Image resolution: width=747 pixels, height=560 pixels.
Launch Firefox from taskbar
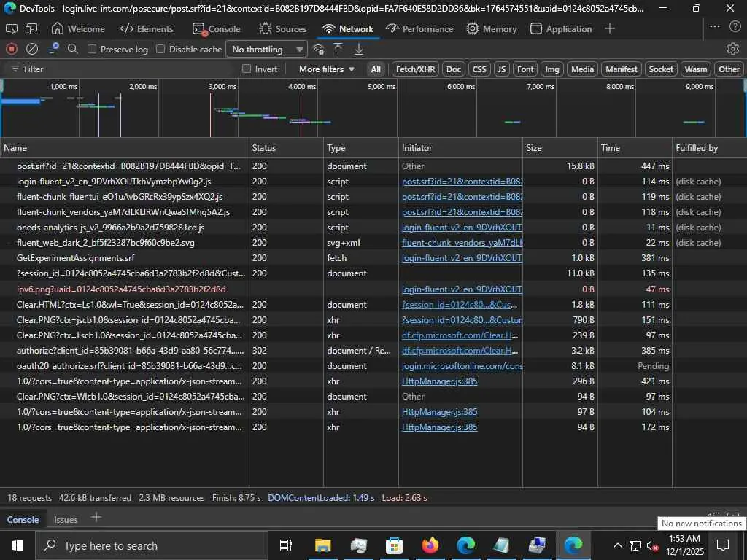pyautogui.click(x=430, y=545)
